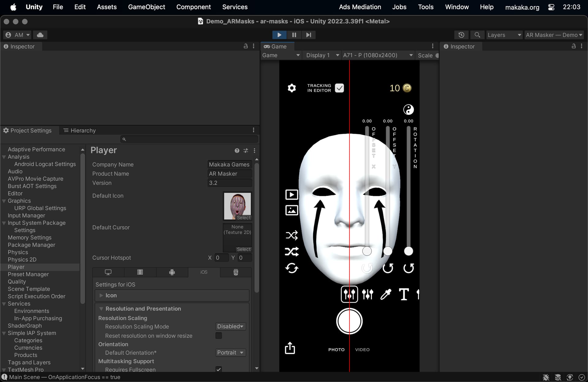Open the GameObject menu
588x382 pixels.
click(x=146, y=7)
